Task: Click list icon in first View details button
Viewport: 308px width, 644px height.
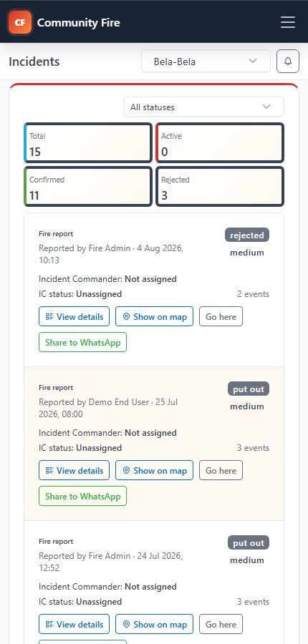Action: [49, 317]
